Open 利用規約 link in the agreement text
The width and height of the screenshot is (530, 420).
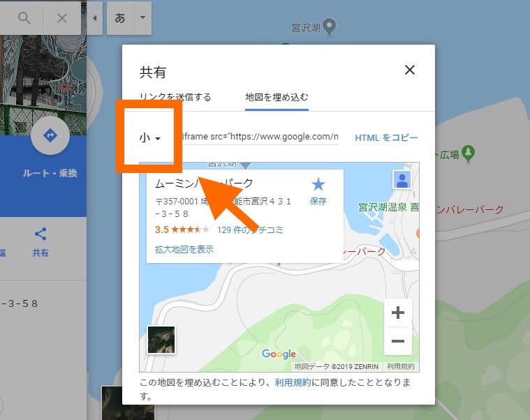pyautogui.click(x=293, y=382)
